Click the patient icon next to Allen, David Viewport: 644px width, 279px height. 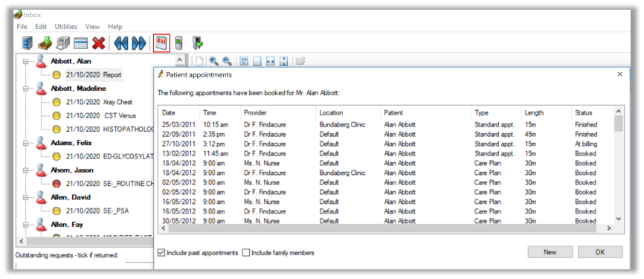[x=41, y=197]
